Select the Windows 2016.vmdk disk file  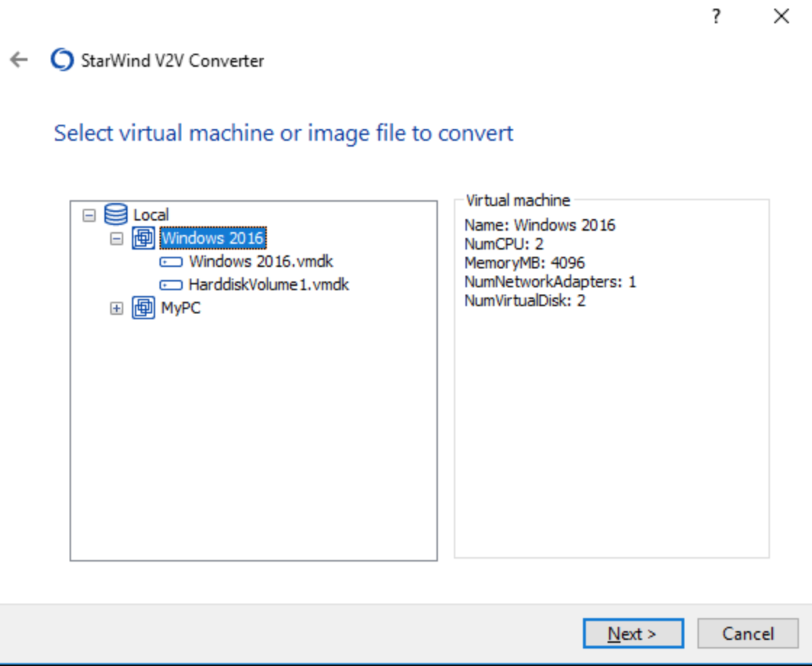point(261,261)
